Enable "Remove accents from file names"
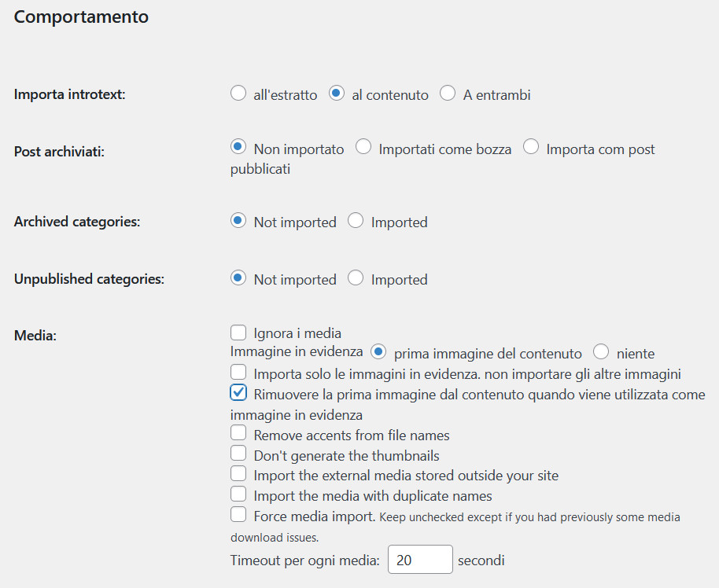 click(x=238, y=433)
